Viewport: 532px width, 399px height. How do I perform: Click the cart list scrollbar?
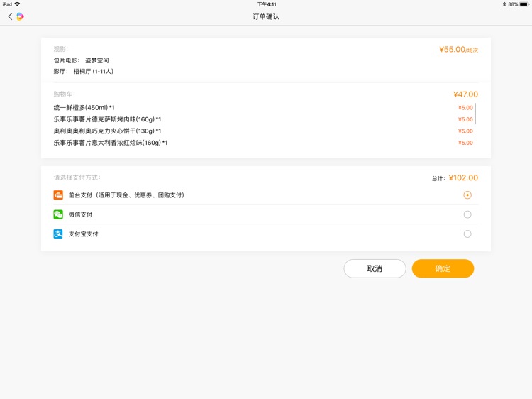[x=475, y=114]
